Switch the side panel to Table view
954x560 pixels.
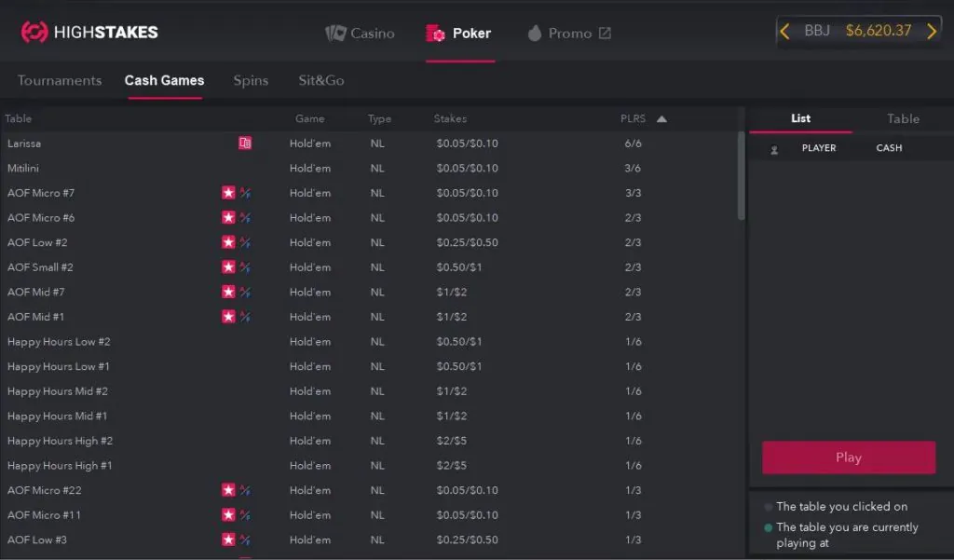click(x=903, y=118)
